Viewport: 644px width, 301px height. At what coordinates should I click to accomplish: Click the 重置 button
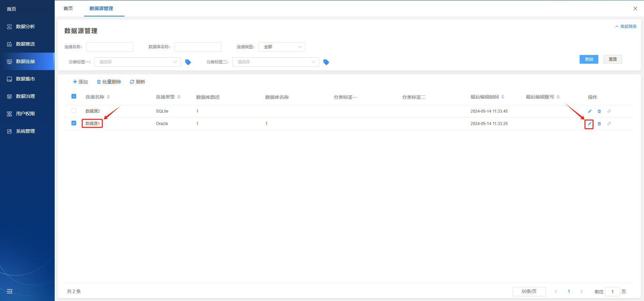pos(613,59)
